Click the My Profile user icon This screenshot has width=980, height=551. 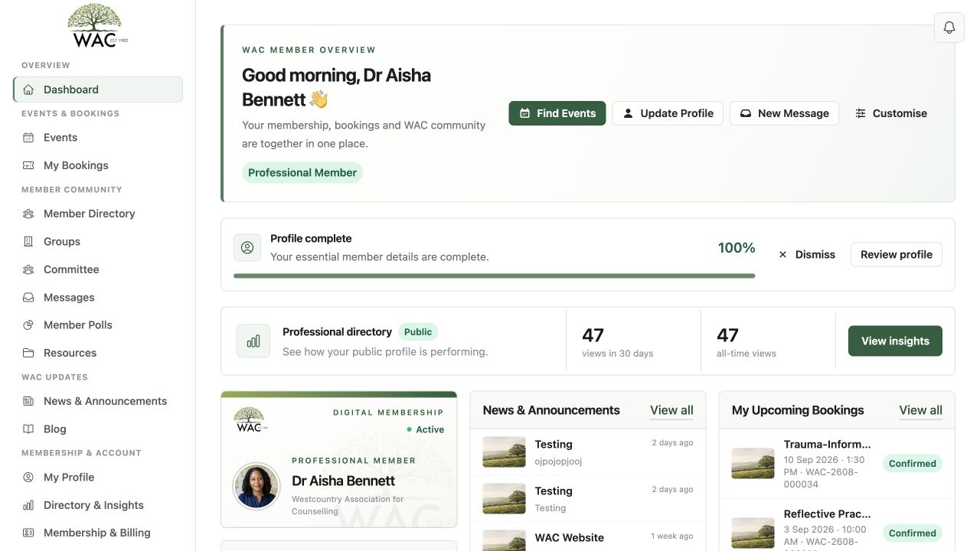click(28, 478)
